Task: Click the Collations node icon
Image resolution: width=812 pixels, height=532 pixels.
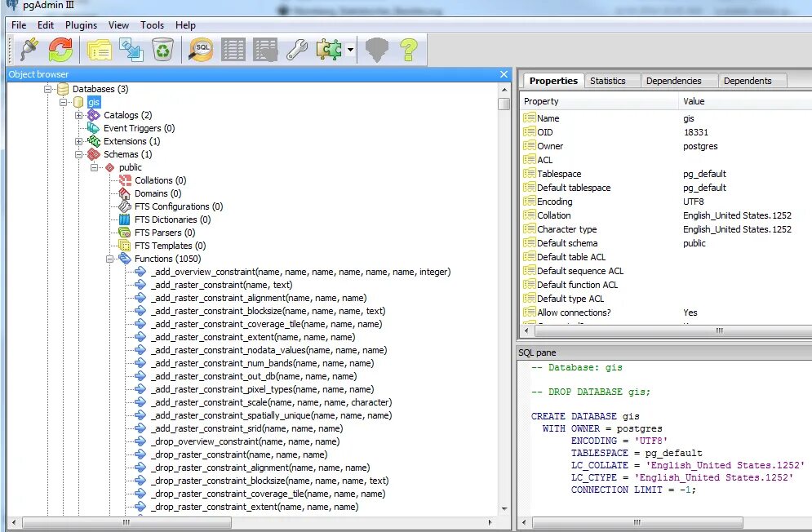Action: pyautogui.click(x=125, y=180)
